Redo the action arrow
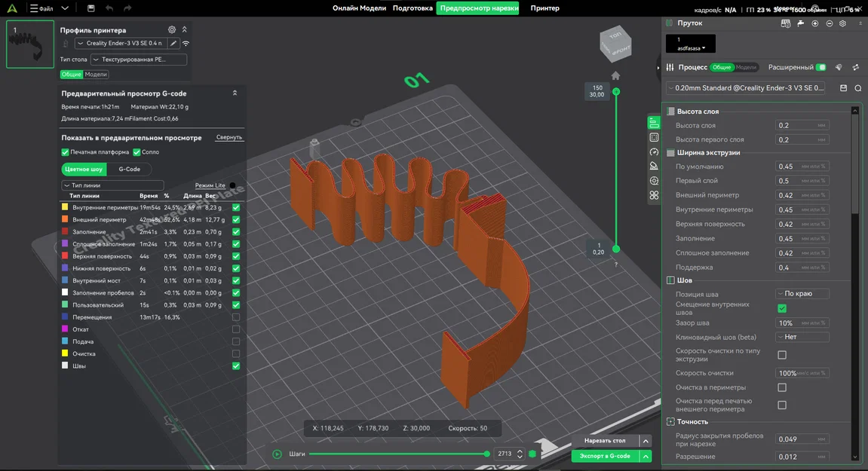 pyautogui.click(x=127, y=8)
